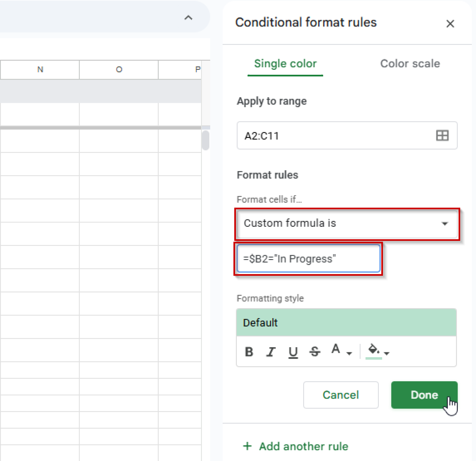This screenshot has height=461, width=476.
Task: Select the Single color tab
Action: [x=285, y=64]
